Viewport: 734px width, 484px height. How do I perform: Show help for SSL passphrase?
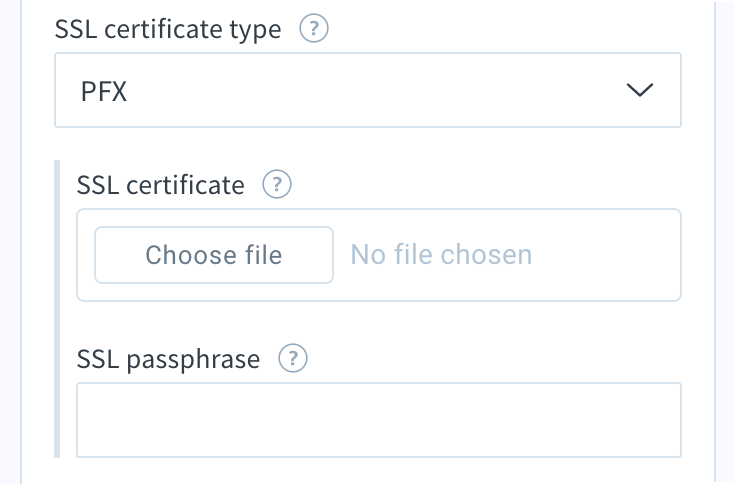(x=293, y=359)
